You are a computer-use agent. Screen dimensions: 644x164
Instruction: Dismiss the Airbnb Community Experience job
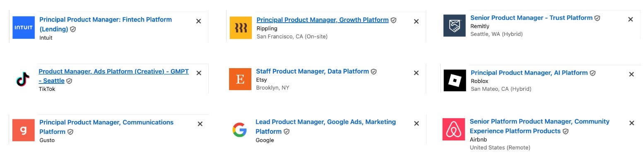point(632,123)
